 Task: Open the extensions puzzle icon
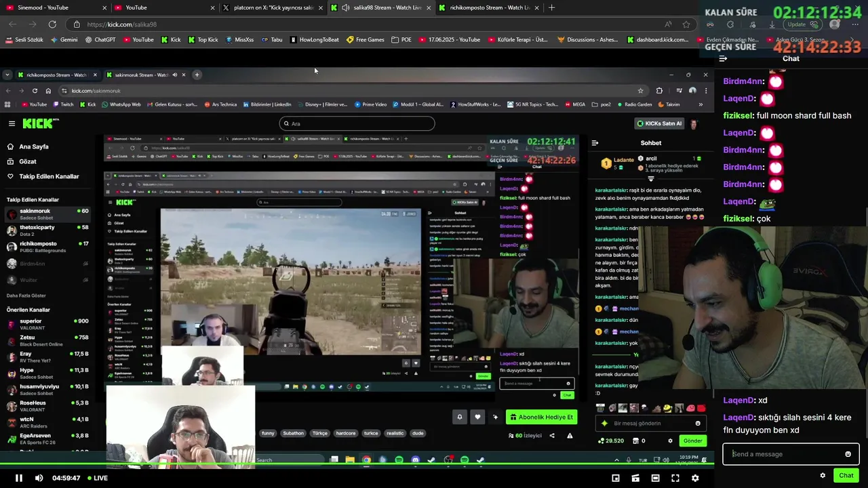[659, 90]
